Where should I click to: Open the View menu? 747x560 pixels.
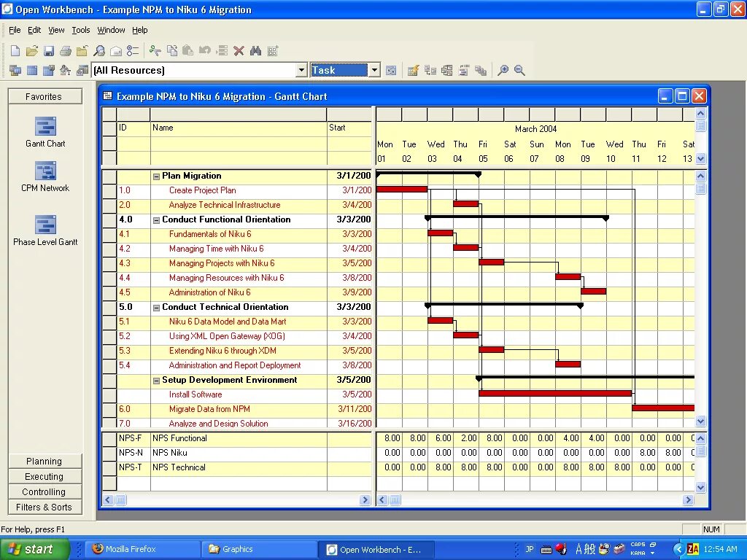coord(56,30)
